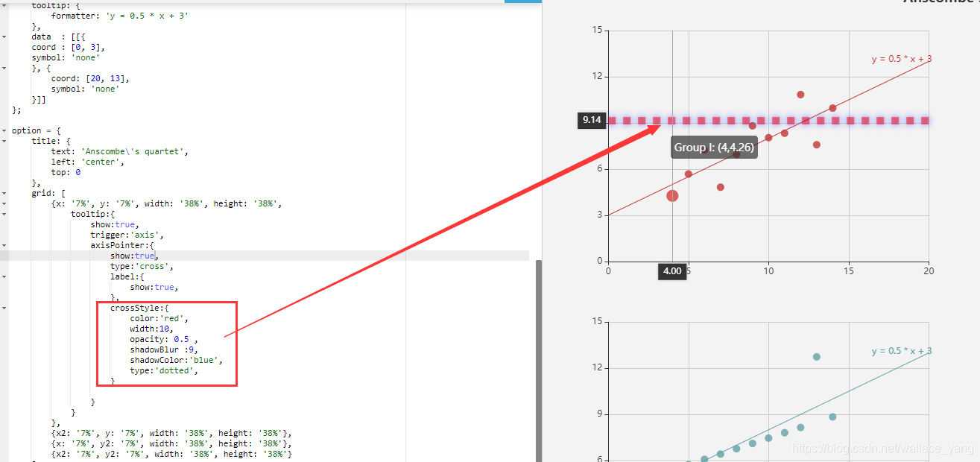The image size is (980, 462).
Task: Collapse the 'data : [[{' fold arrow
Action: click(x=5, y=37)
